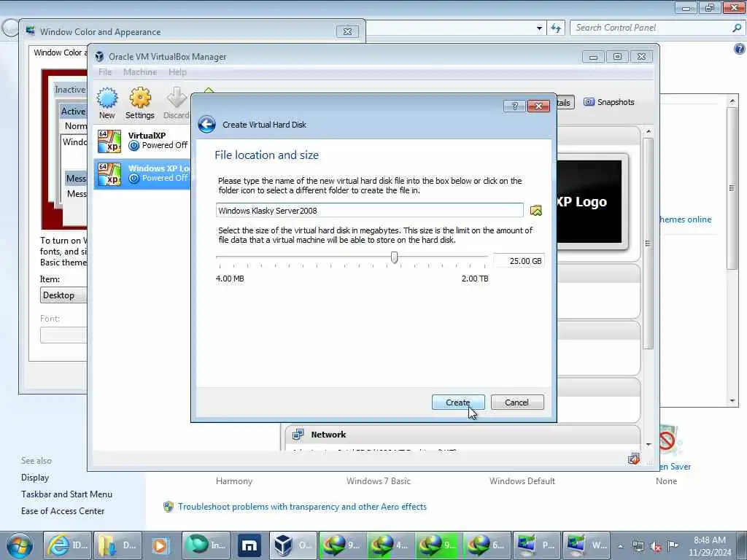Select the Windows 7 Basic theme label
Viewport: 747px width, 560px height.
point(379,481)
